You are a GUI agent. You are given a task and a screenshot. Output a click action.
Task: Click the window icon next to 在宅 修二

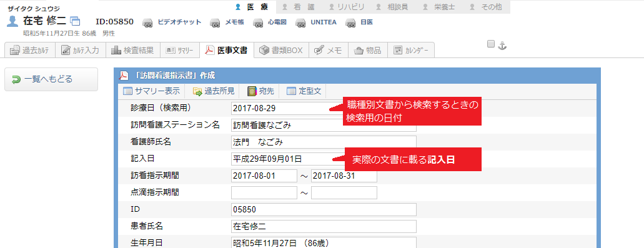pyautogui.click(x=75, y=21)
